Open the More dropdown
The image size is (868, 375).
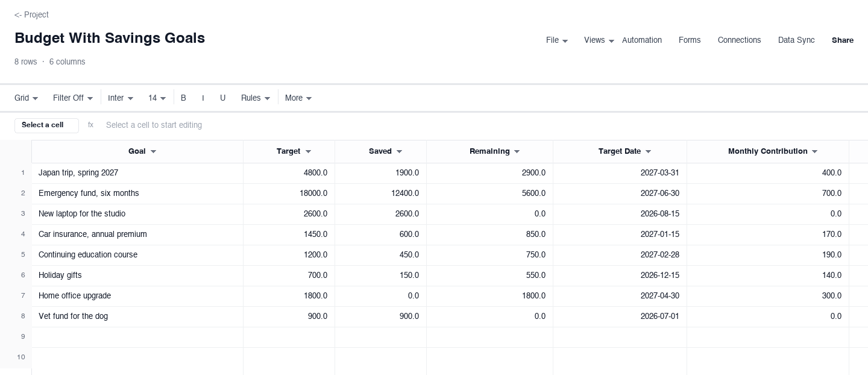tap(298, 98)
